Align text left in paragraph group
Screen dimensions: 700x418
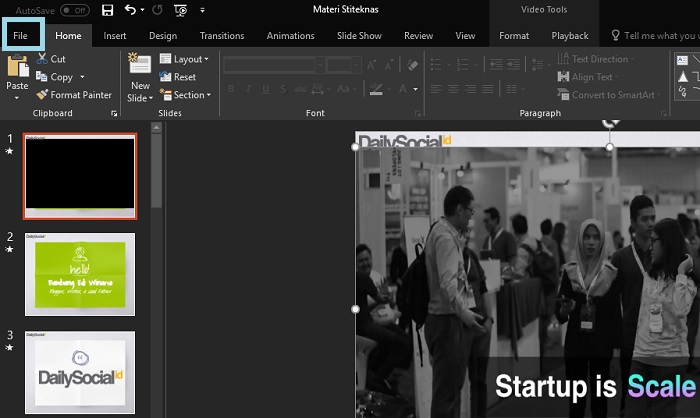(436, 89)
